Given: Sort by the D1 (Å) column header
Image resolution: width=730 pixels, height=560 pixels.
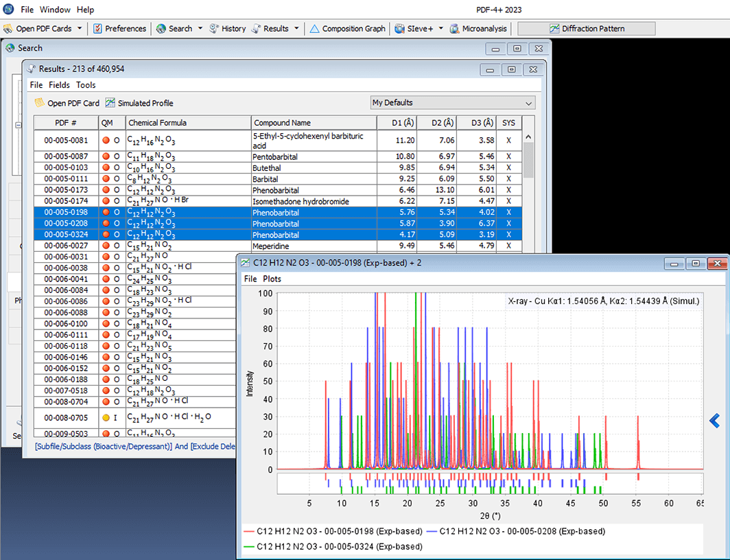Looking at the screenshot, I should (397, 122).
